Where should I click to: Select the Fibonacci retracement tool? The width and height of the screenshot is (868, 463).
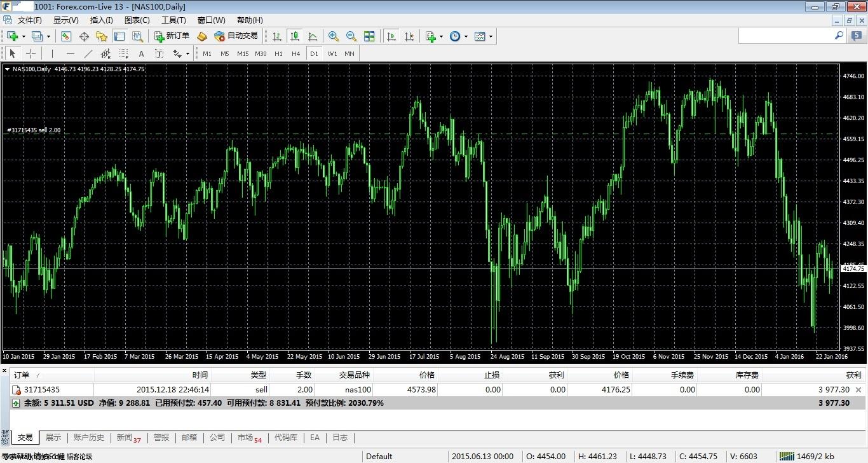point(123,53)
